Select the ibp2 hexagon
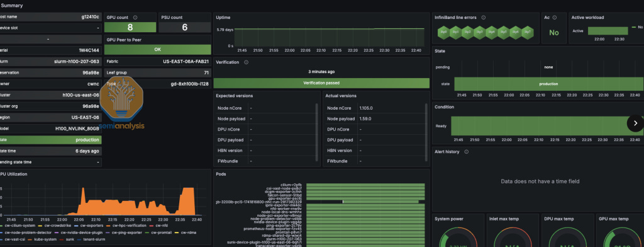The image size is (644, 247). pyautogui.click(x=467, y=32)
